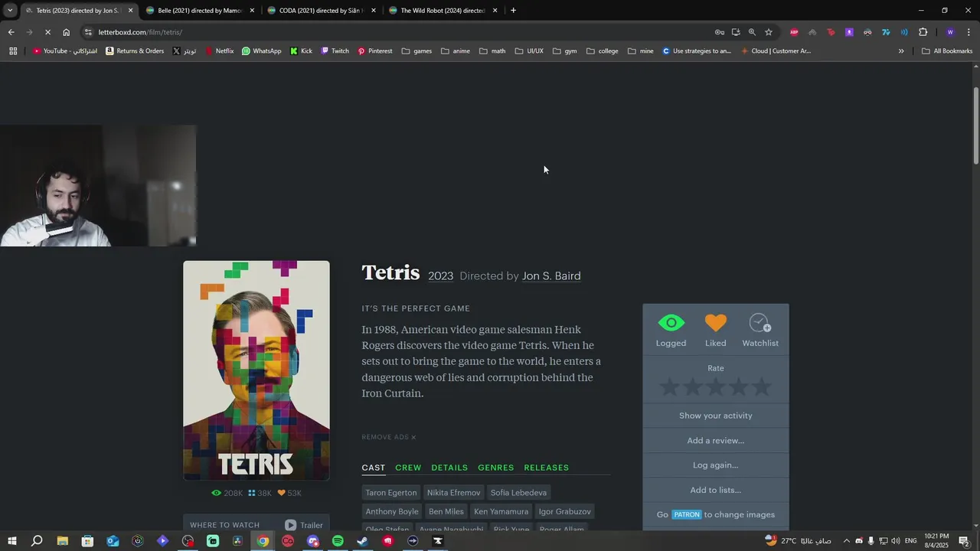This screenshot has width=980, height=551.
Task: Click the 2023 release year link
Action: pos(440,276)
